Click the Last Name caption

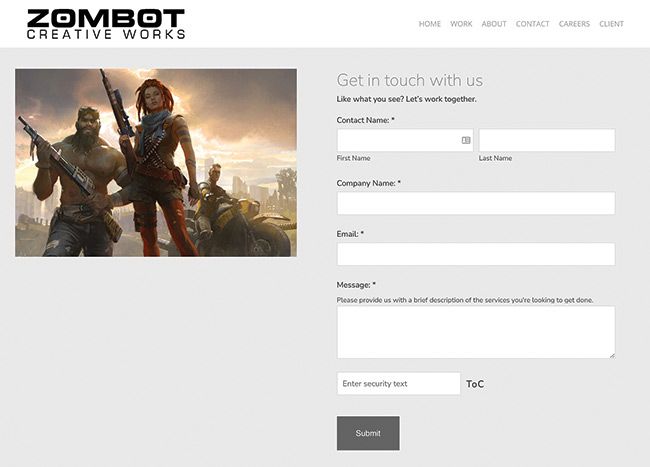click(495, 158)
